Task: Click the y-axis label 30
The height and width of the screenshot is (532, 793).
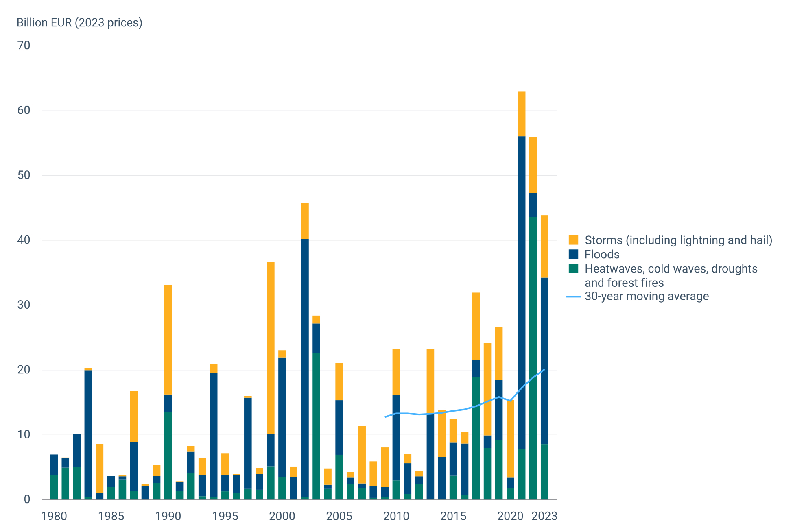Action: click(x=24, y=305)
